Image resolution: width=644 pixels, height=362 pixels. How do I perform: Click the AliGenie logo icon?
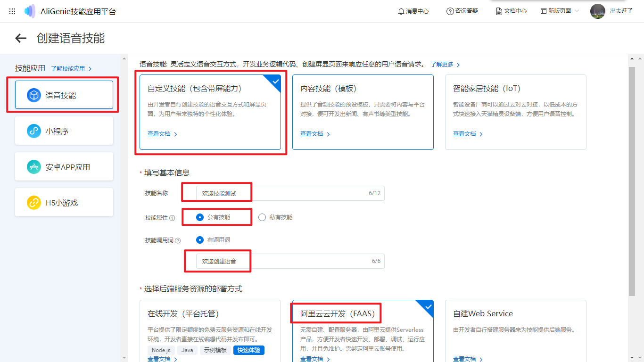[30, 11]
